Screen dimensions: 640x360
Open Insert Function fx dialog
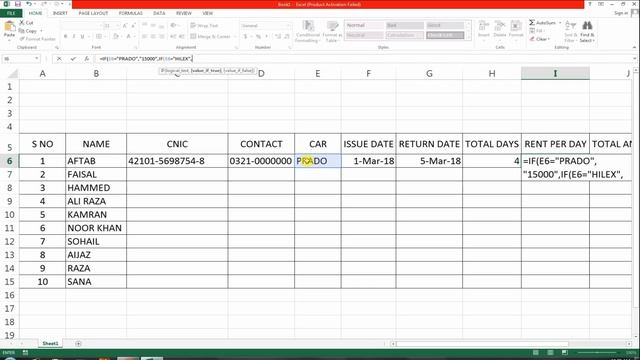(x=87, y=59)
